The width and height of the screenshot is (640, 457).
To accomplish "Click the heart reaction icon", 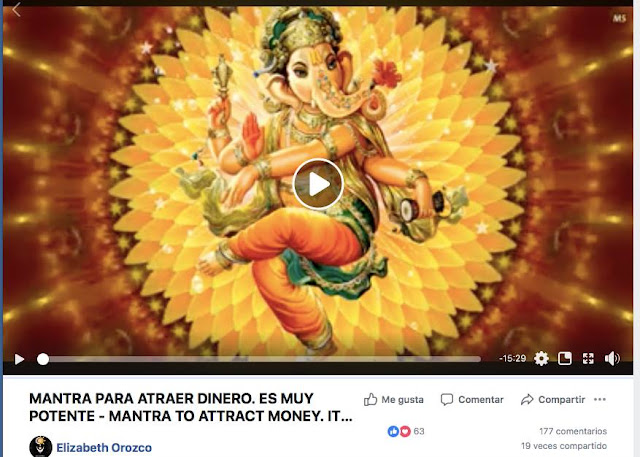I will pyautogui.click(x=404, y=431).
